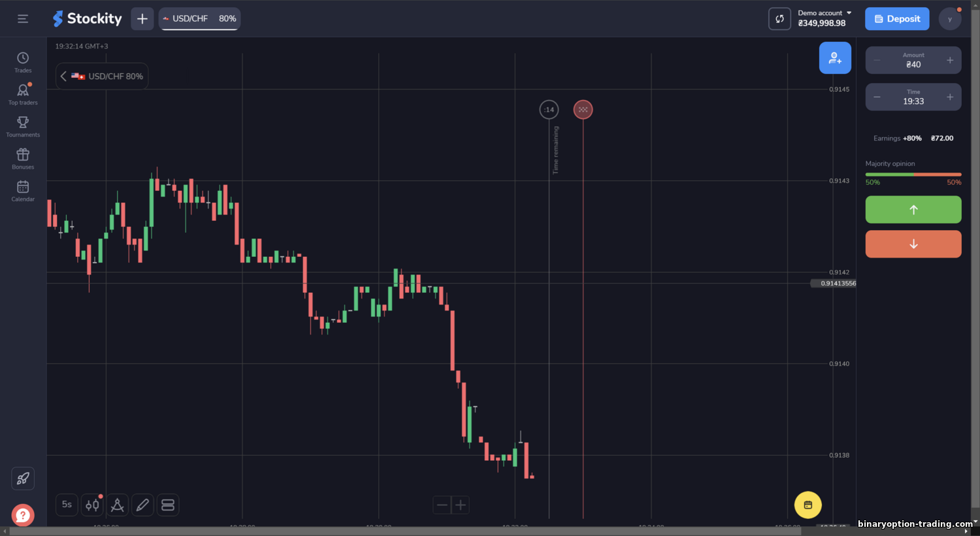The image size is (980, 536).
Task: Change chart type with candlestick icon
Action: pyautogui.click(x=92, y=505)
